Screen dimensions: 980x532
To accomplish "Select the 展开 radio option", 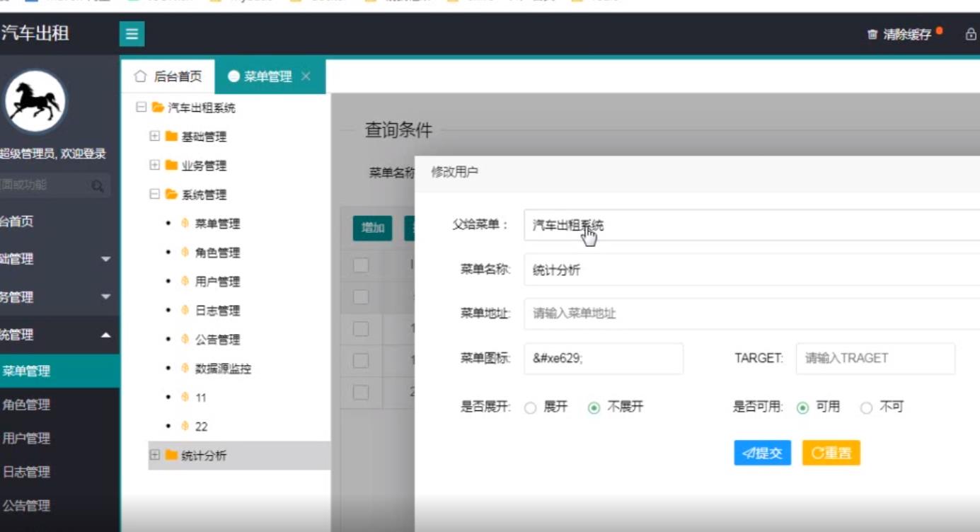I will (x=530, y=408).
